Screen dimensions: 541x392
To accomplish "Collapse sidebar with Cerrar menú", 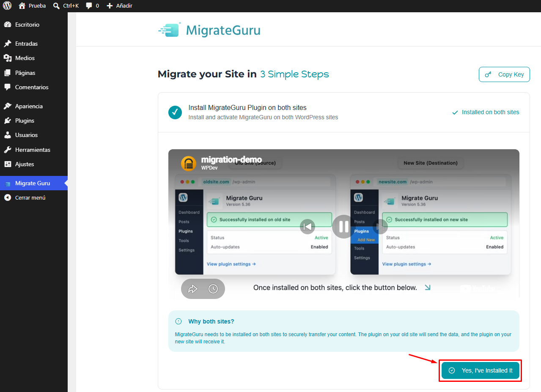I will 34,197.
